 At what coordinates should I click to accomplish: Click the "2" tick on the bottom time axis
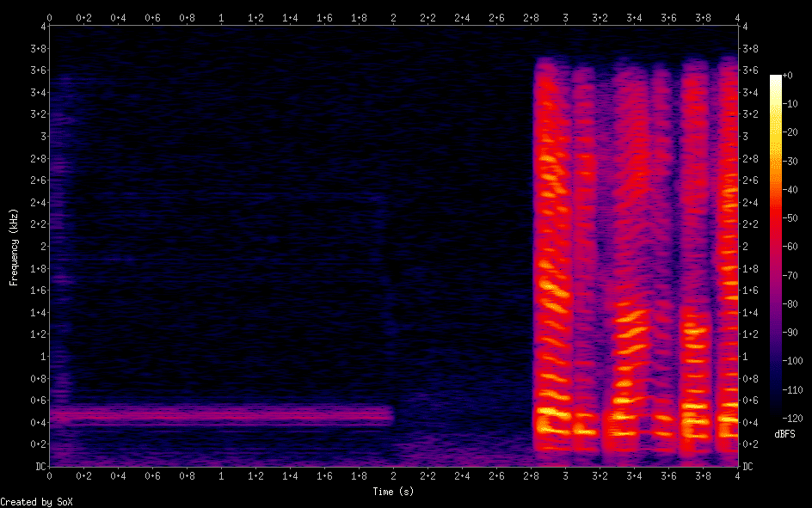pyautogui.click(x=394, y=476)
